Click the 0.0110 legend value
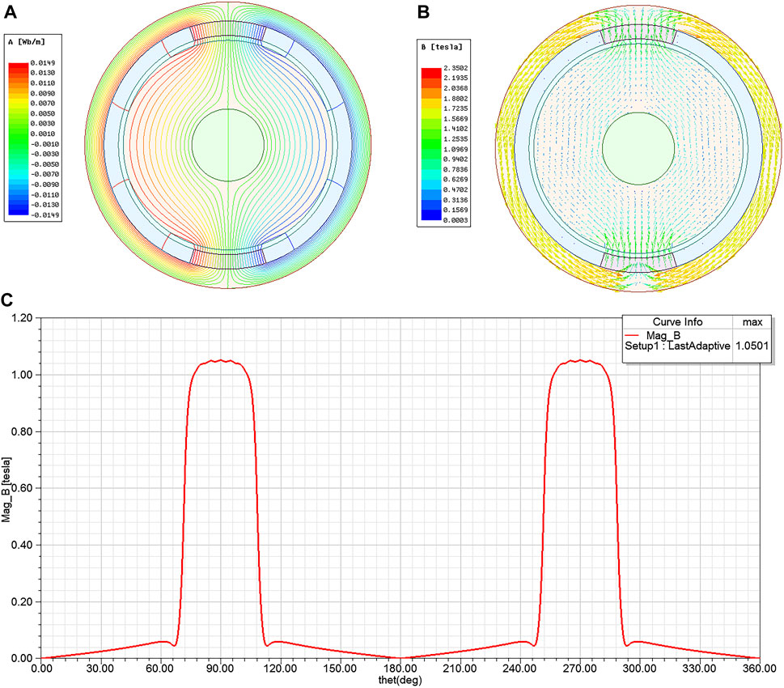This screenshot has height=688, width=784. pos(43,83)
